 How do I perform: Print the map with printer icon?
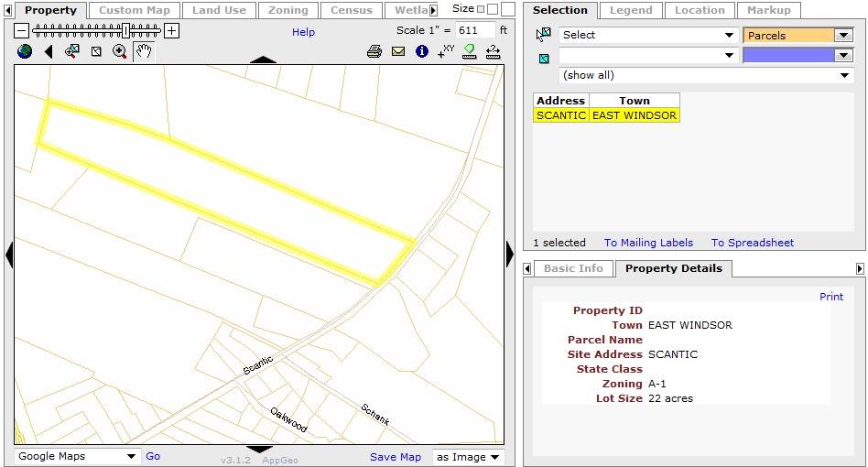(x=374, y=51)
